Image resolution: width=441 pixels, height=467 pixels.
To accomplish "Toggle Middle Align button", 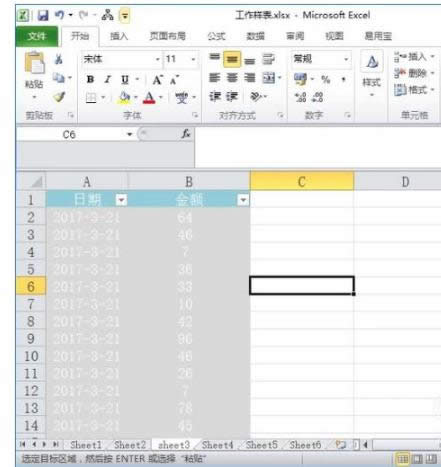I will tap(232, 59).
